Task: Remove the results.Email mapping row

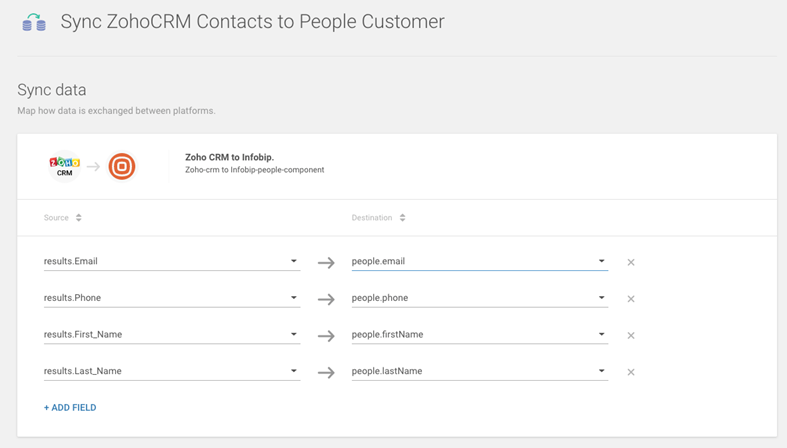Action: 631,263
